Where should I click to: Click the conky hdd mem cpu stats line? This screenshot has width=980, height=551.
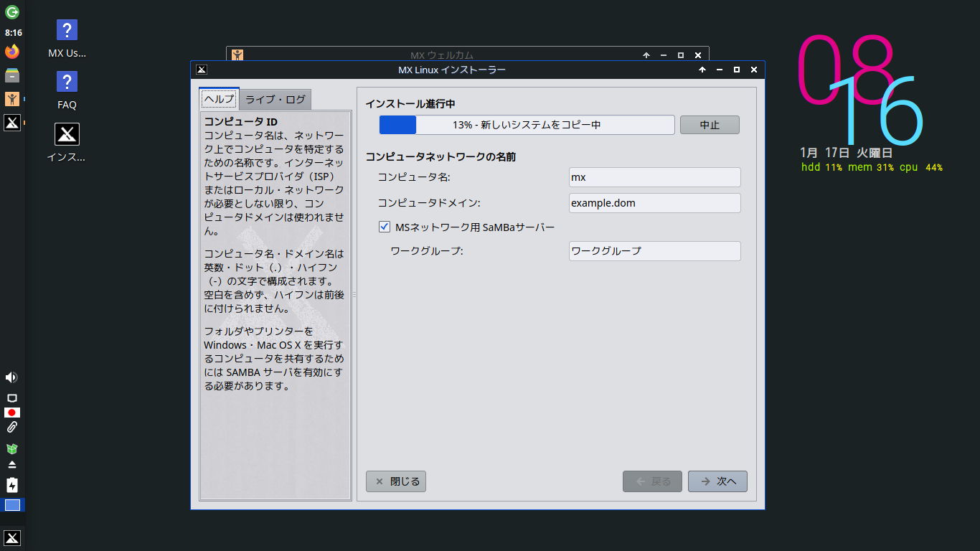click(x=872, y=167)
